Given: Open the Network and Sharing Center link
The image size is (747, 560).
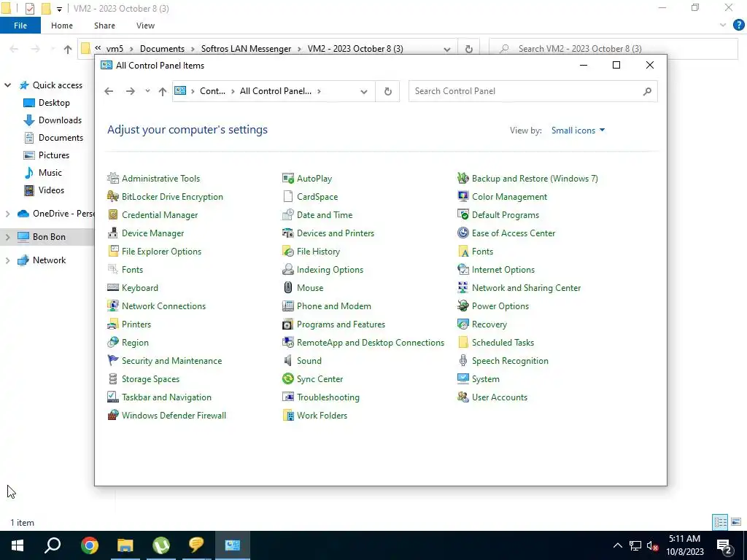Looking at the screenshot, I should pyautogui.click(x=526, y=287).
